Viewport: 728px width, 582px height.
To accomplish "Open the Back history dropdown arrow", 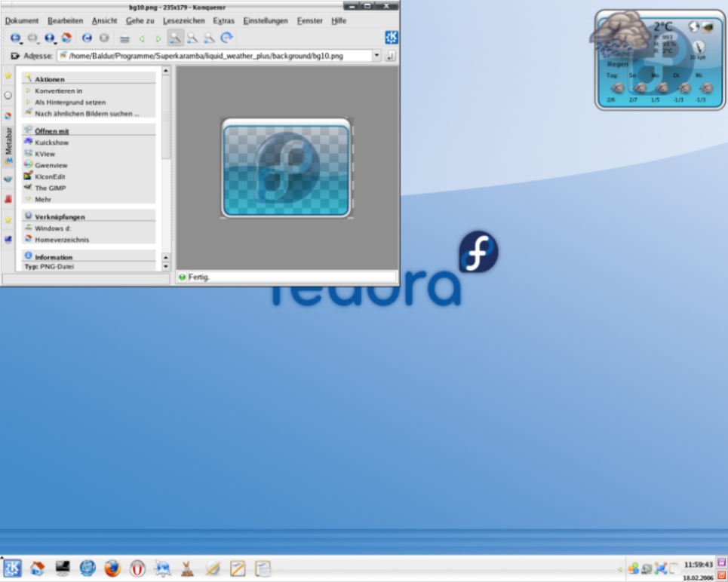I will click(x=22, y=43).
